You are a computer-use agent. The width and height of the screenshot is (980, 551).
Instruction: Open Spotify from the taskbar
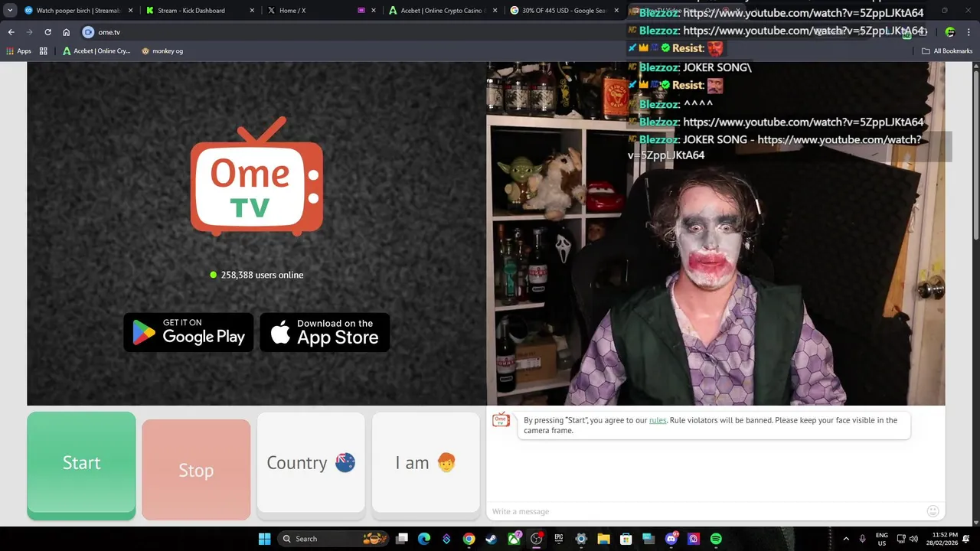(716, 539)
